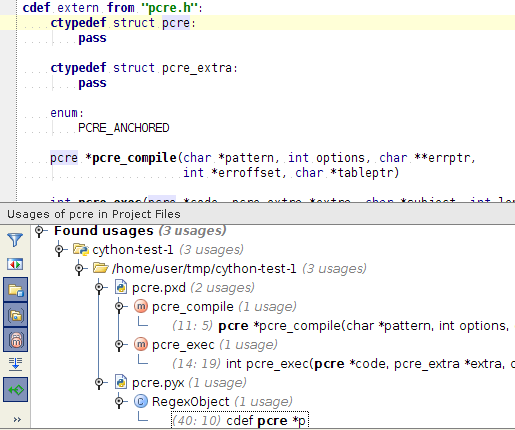Viewport: 515px width, 430px height.
Task: Collapse the cython-test-1 module node
Action: [x=59, y=249]
